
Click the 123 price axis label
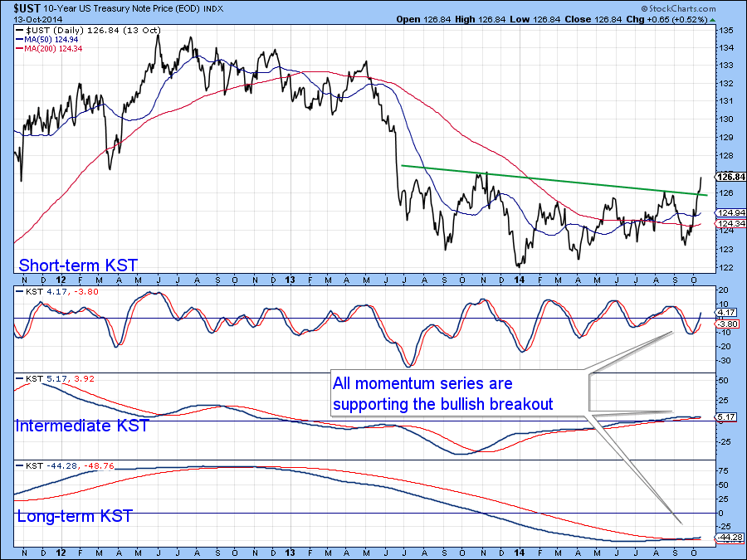pyautogui.click(x=725, y=249)
